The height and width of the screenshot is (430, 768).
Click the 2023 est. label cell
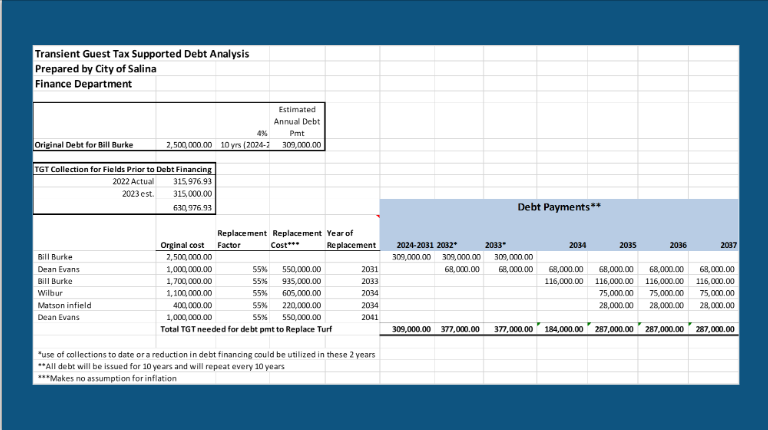pos(140,194)
